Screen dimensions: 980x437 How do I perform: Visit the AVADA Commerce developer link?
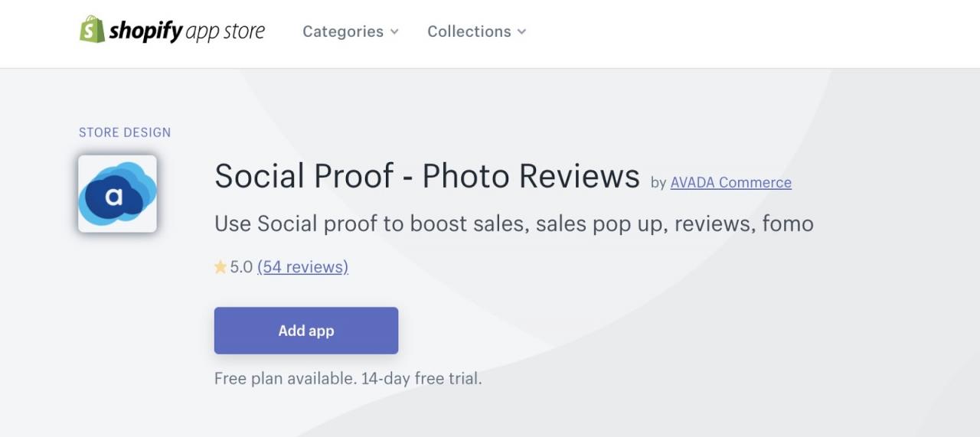(730, 182)
